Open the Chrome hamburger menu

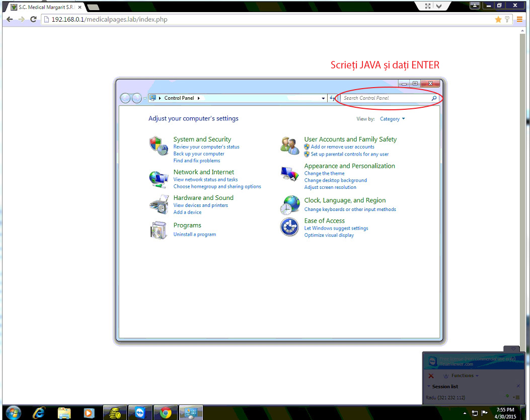pyautogui.click(x=519, y=20)
